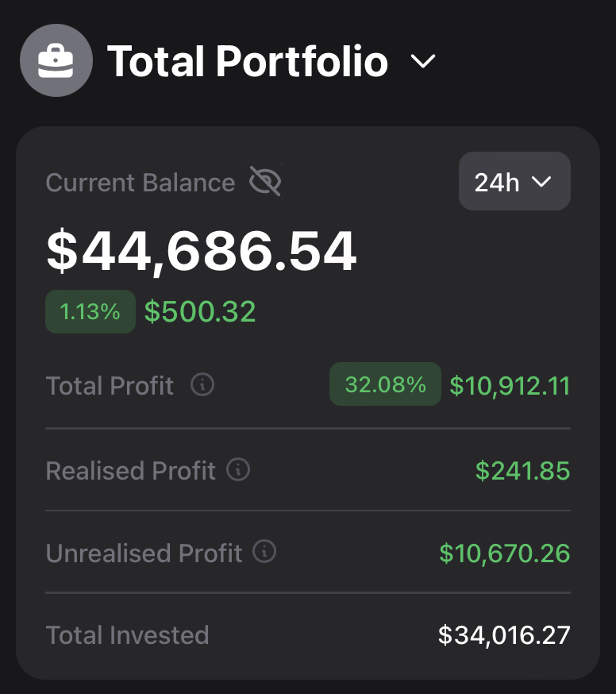Viewport: 616px width, 694px height.
Task: Click the $500.32 daily change value
Action: click(x=200, y=312)
